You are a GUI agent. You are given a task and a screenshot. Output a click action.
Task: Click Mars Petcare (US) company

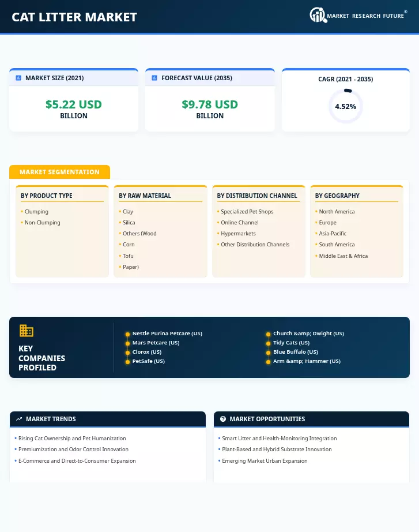tap(156, 343)
